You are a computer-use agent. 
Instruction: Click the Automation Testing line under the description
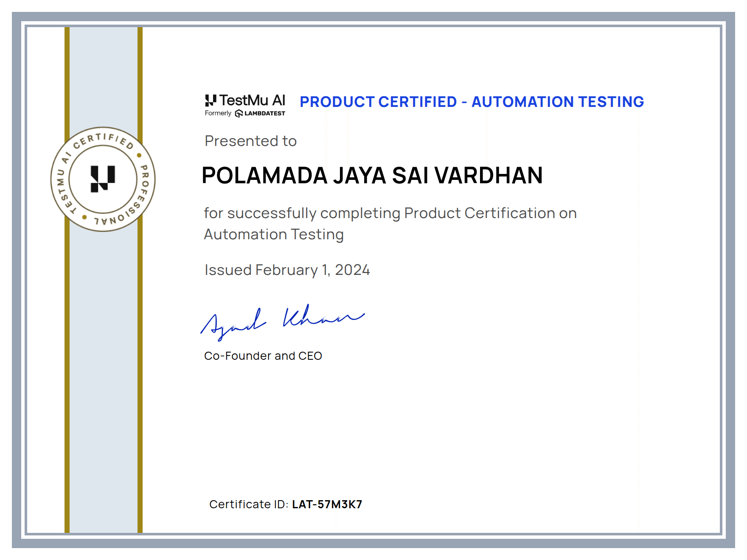click(x=274, y=234)
